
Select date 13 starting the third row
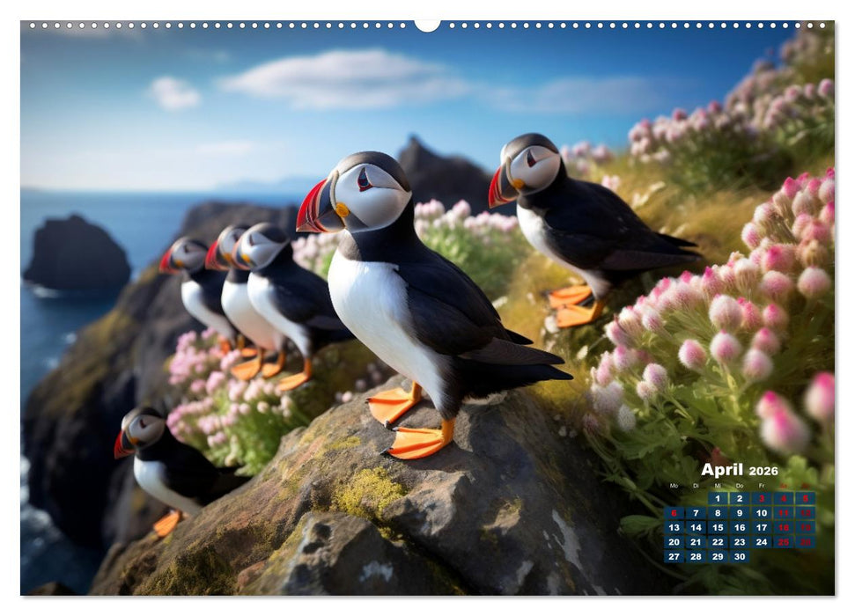click(674, 528)
